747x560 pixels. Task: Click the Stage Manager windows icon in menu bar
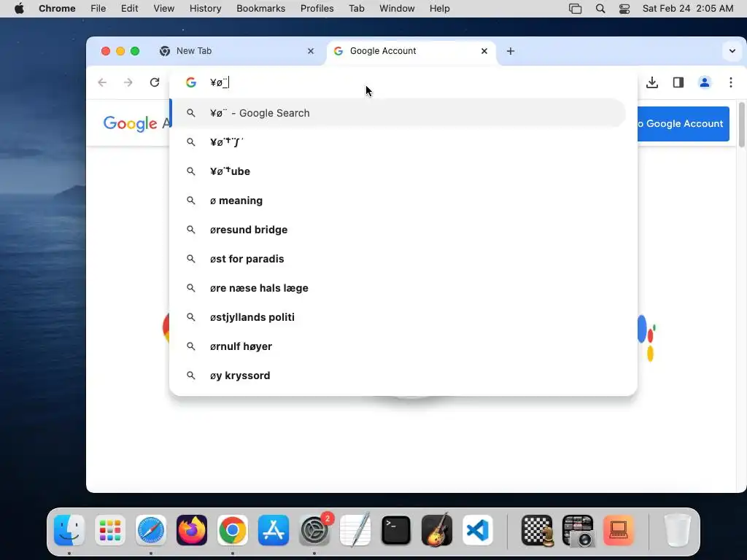tap(576, 9)
